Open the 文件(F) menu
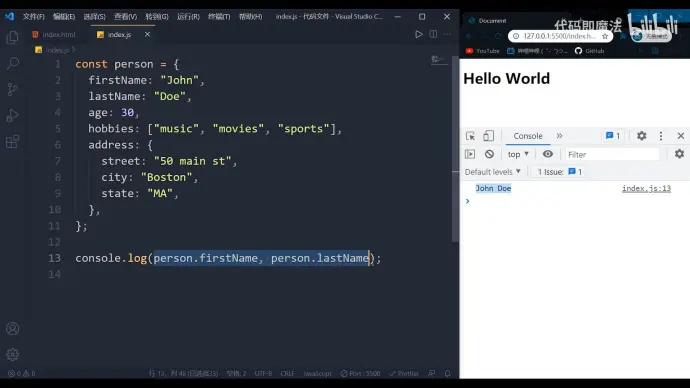This screenshot has width=690, height=388. click(33, 17)
